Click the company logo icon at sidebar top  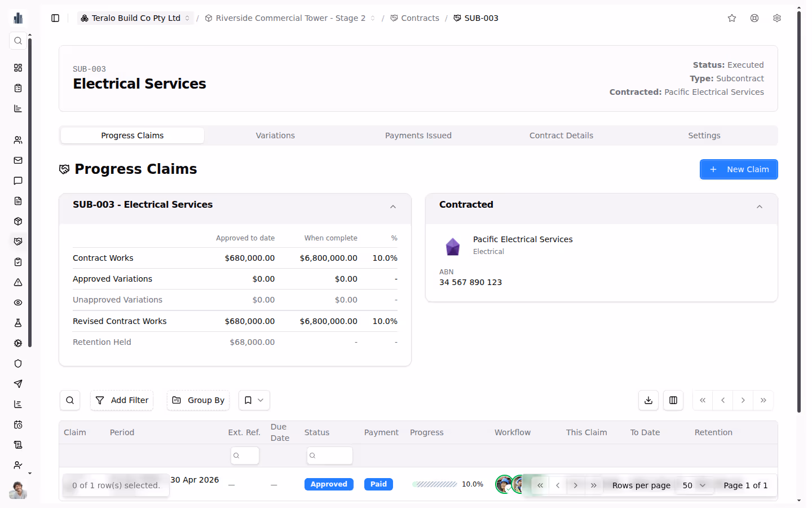point(18,18)
